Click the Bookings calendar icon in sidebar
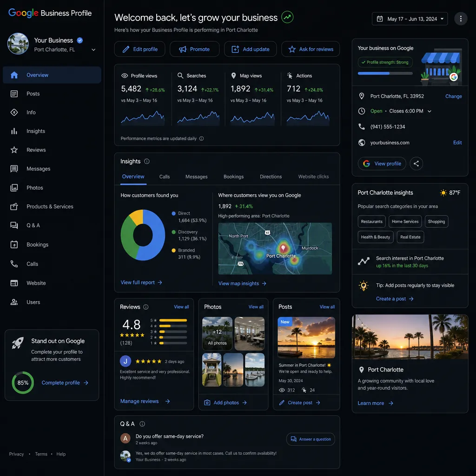This screenshot has width=476, height=476. pos(14,245)
